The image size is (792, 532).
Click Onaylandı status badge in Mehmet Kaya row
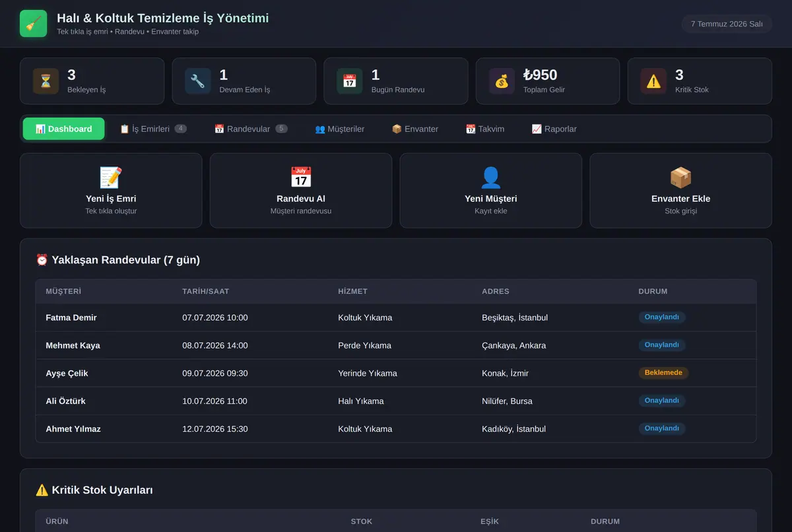pos(662,345)
